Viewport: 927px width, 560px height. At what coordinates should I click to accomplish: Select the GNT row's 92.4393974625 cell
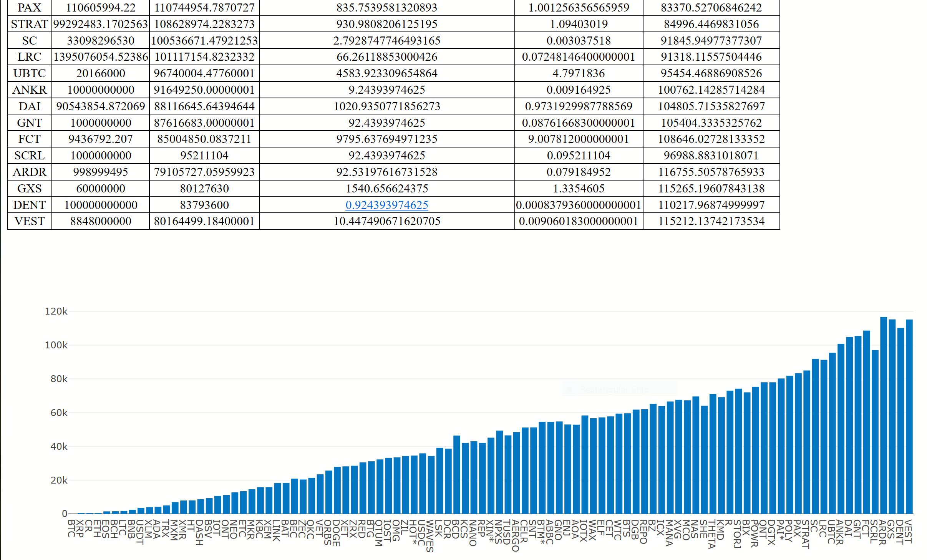387,123
